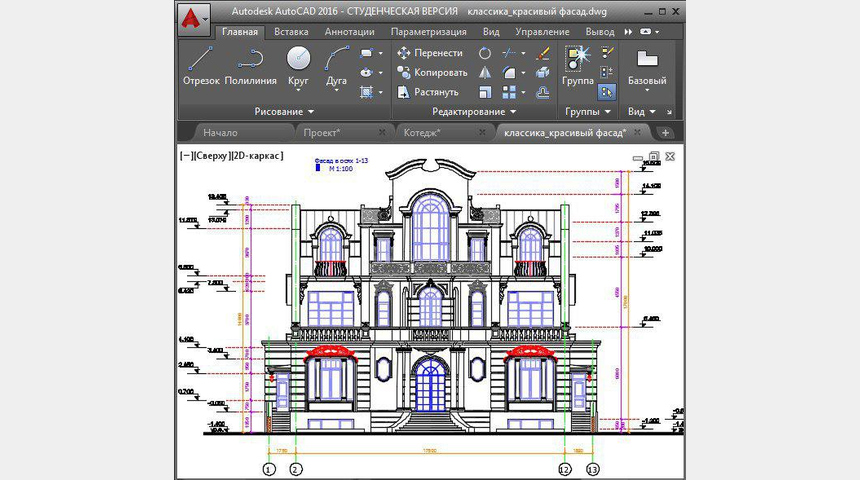This screenshot has height=480, width=860.
Task: Click axis bubble 13 in drawing
Action: pos(592,470)
